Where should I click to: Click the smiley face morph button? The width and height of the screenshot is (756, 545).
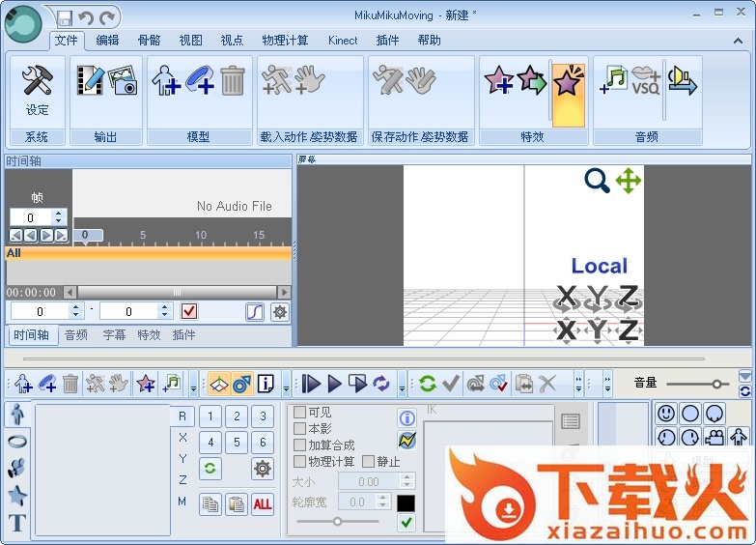tap(666, 414)
